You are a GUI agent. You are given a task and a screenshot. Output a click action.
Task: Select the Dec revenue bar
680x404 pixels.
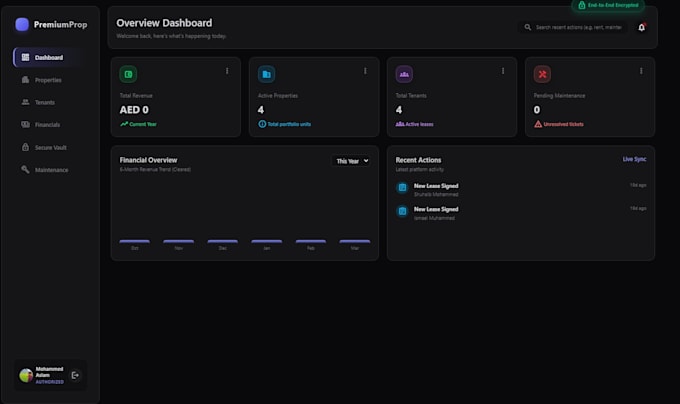coord(222,241)
